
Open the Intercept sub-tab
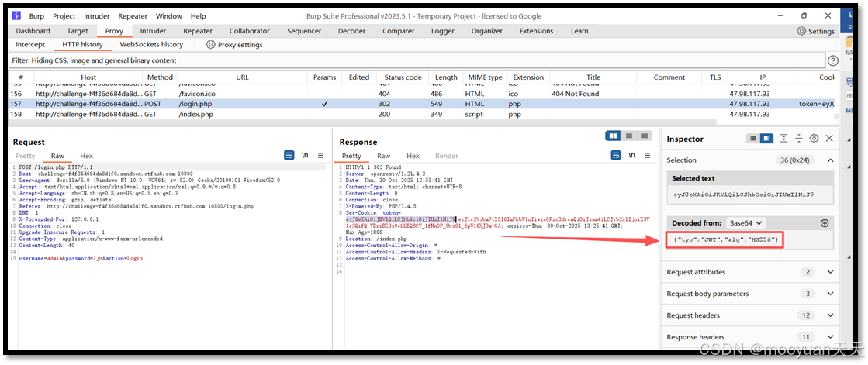point(30,45)
